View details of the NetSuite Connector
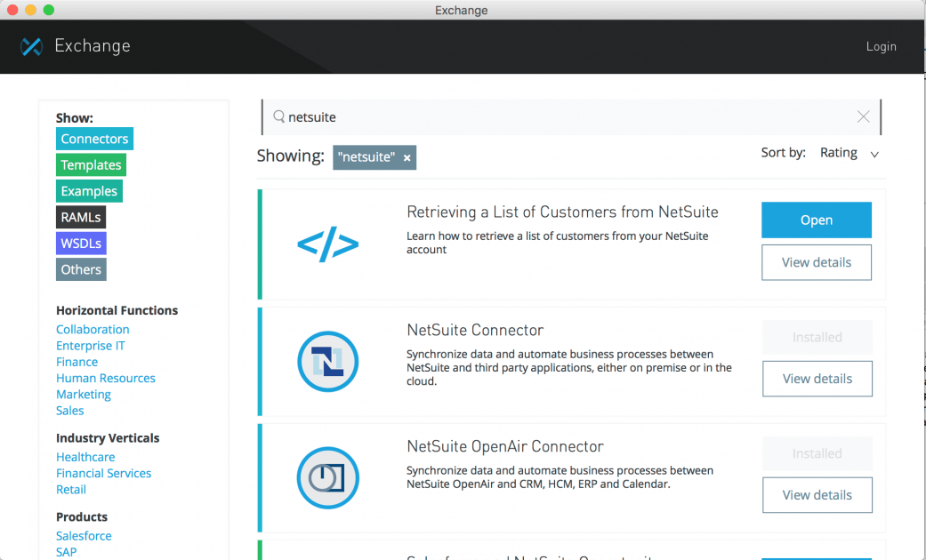This screenshot has width=926, height=560. coord(817,379)
